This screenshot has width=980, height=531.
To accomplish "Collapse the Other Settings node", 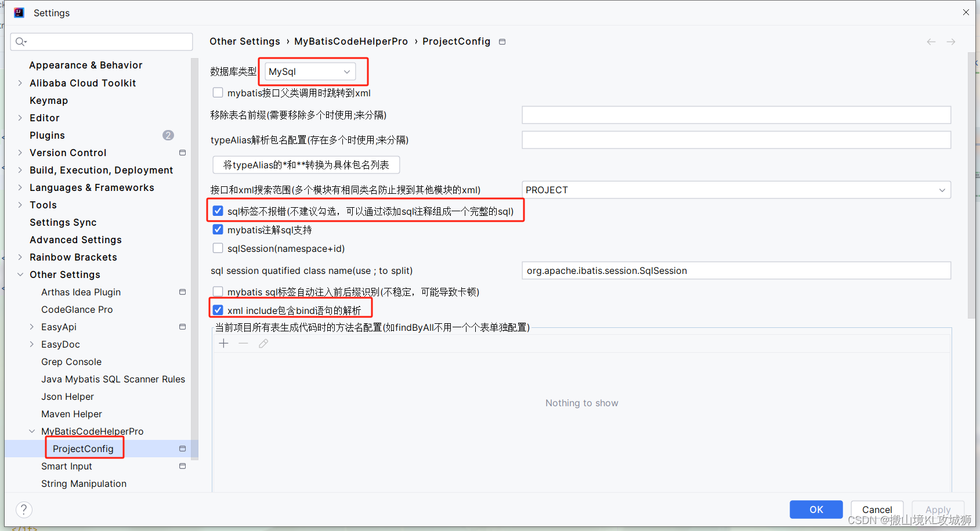I will coord(20,274).
